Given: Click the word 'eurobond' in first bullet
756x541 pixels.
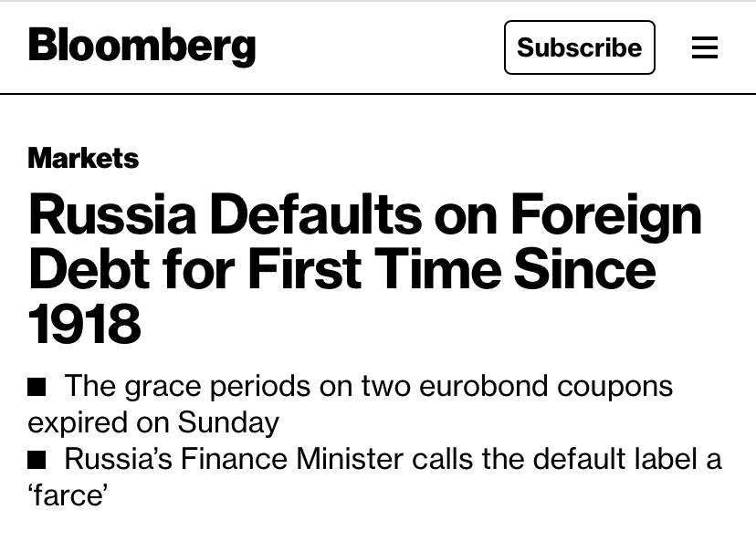Looking at the screenshot, I should point(484,386).
